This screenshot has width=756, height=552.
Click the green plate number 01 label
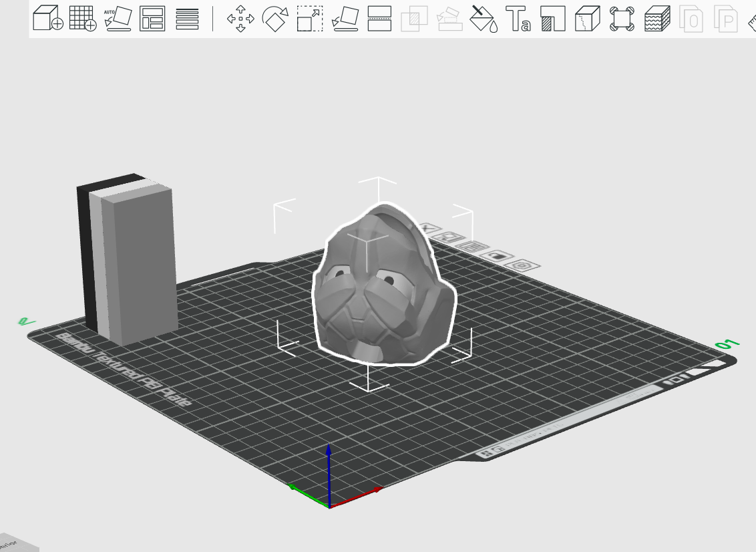click(x=727, y=344)
